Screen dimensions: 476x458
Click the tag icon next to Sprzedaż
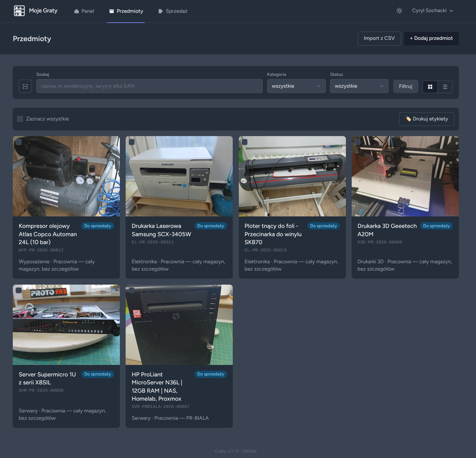click(x=161, y=11)
